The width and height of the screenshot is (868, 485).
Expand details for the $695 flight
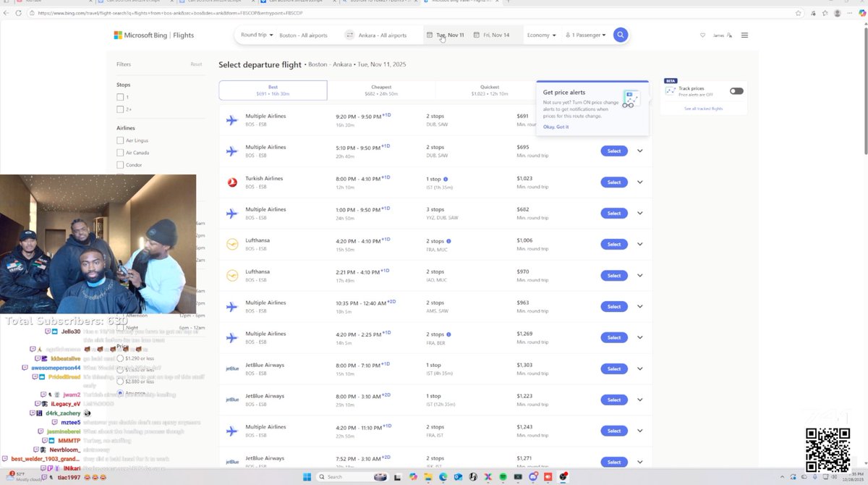(x=640, y=151)
